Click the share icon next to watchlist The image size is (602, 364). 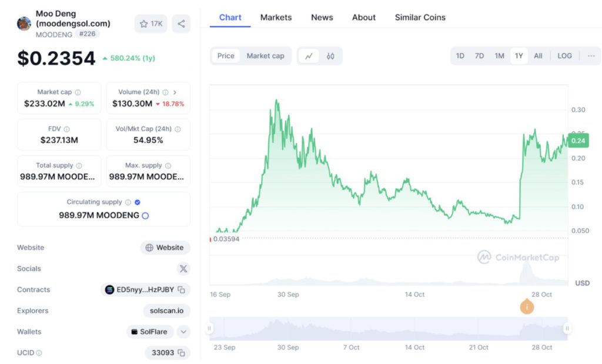(x=181, y=24)
